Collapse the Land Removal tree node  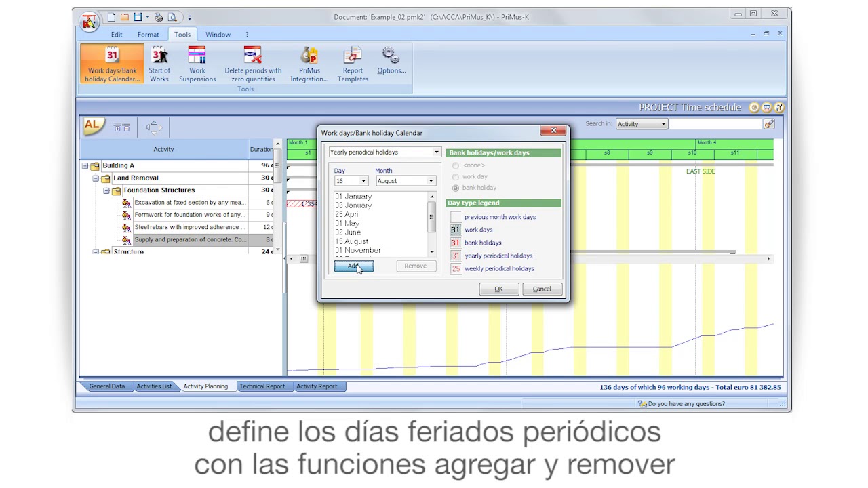tap(96, 178)
